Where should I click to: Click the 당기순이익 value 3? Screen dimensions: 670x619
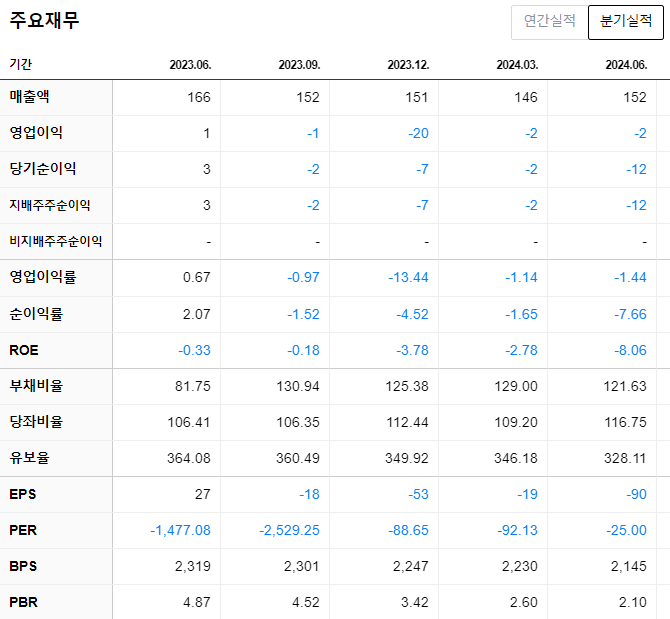click(207, 169)
